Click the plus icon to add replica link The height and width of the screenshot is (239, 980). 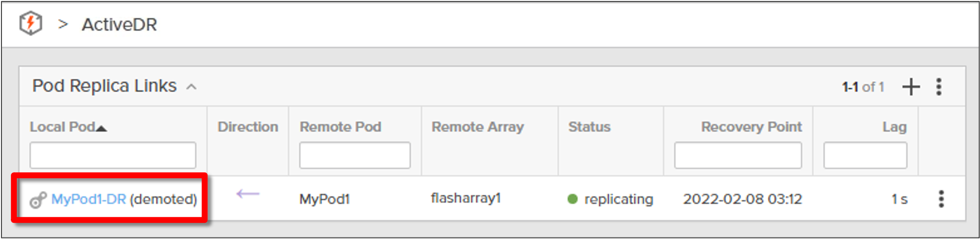click(x=911, y=87)
